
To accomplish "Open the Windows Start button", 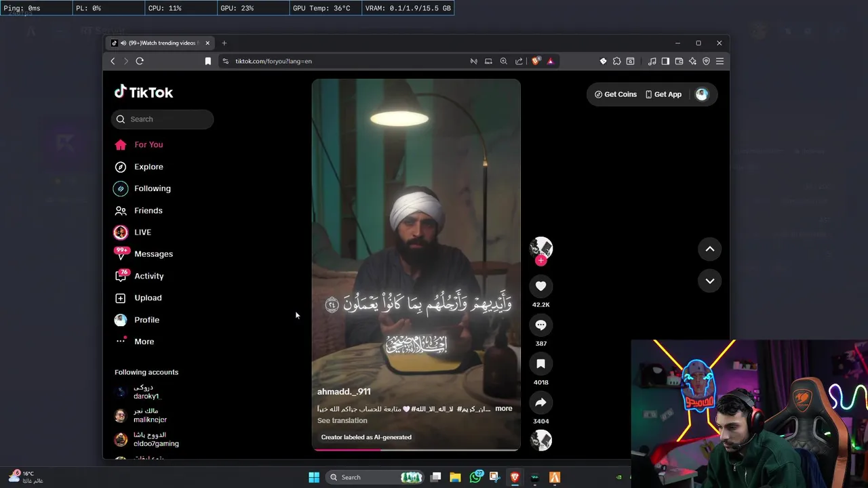I will (x=314, y=477).
